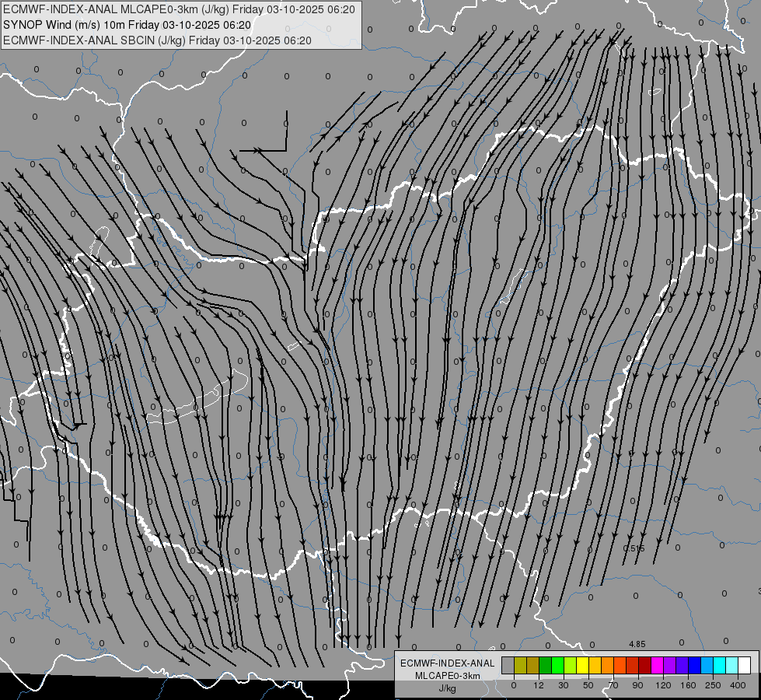This screenshot has height=700, width=761.
Task: Pick the lime yellow-green legend swatch
Action: click(571, 665)
